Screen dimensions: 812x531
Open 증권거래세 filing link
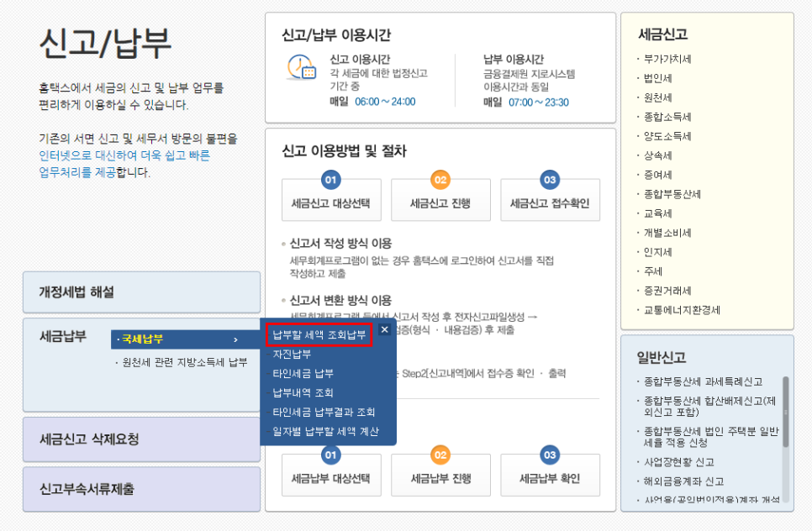tap(667, 291)
